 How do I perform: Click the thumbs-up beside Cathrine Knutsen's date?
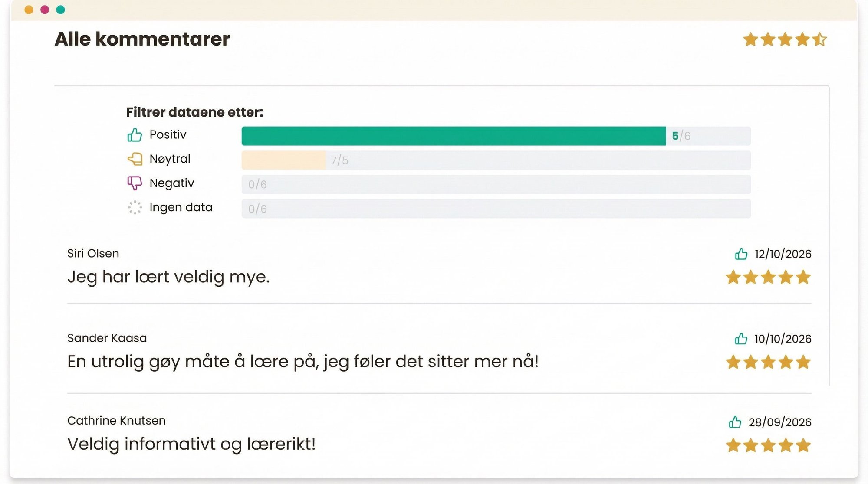(x=735, y=422)
